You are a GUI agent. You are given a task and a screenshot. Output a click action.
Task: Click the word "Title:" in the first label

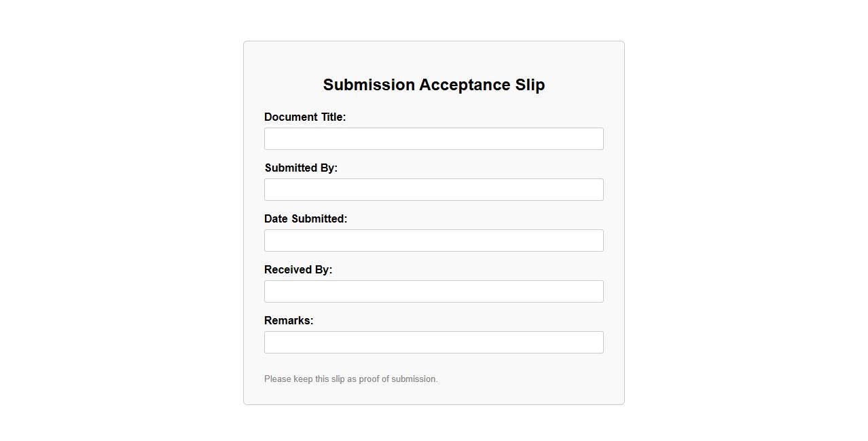click(333, 117)
